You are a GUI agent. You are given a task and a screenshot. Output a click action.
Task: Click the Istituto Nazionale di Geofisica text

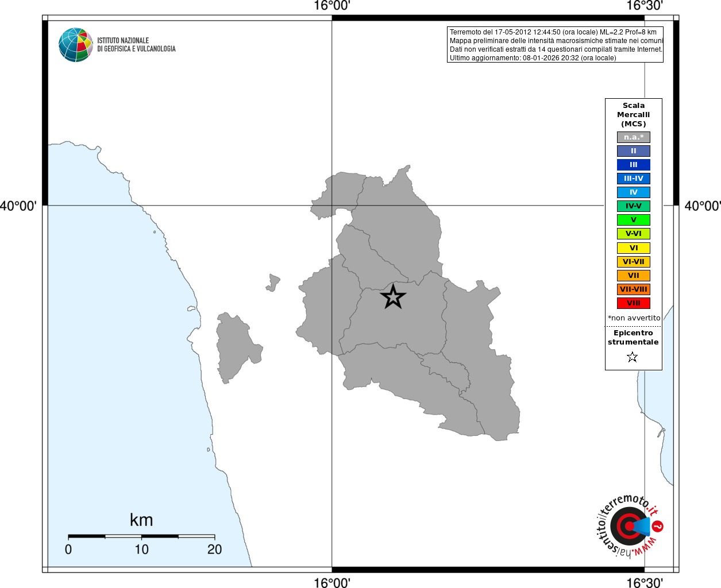click(x=136, y=45)
